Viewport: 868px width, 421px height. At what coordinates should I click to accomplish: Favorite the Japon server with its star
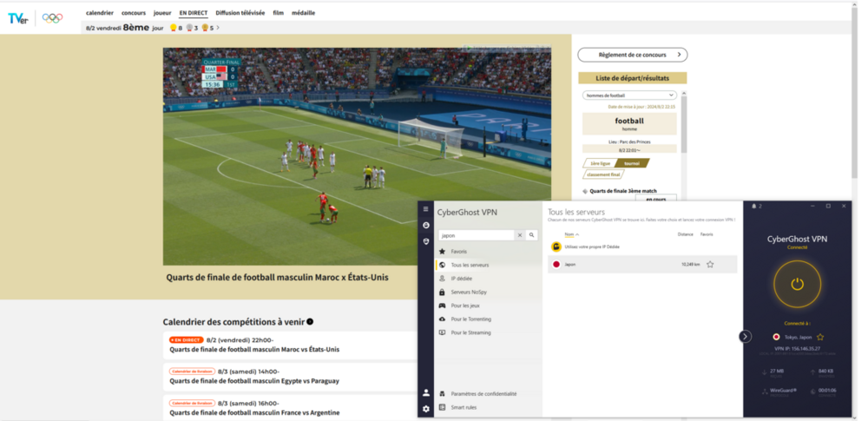[x=710, y=265]
